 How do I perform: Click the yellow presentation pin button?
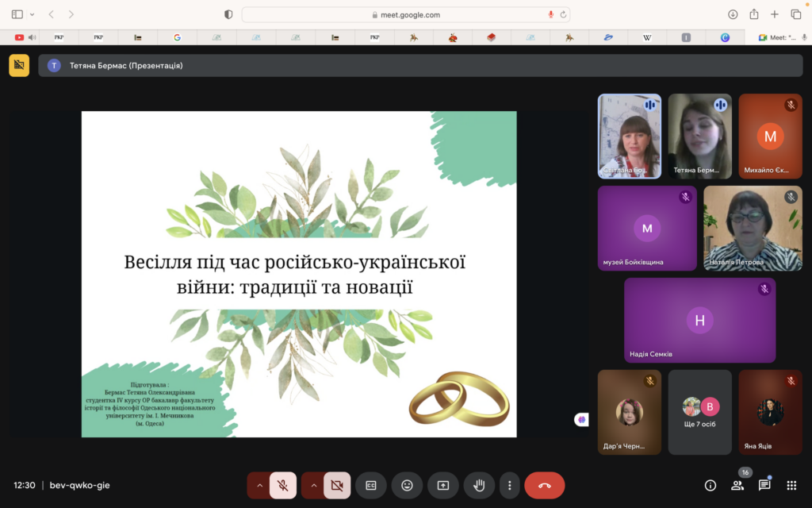[19, 65]
